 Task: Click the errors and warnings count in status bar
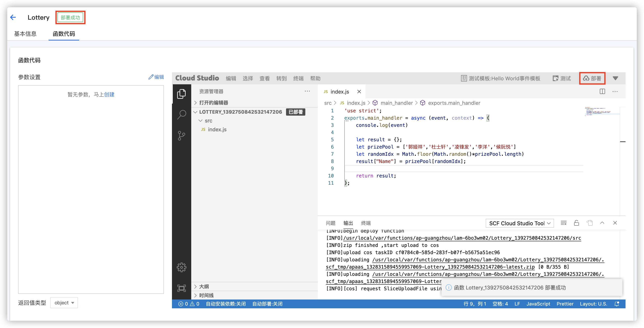pyautogui.click(x=188, y=304)
